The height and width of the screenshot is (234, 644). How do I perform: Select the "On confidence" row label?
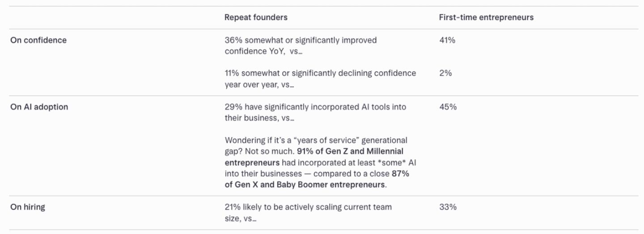(x=38, y=40)
